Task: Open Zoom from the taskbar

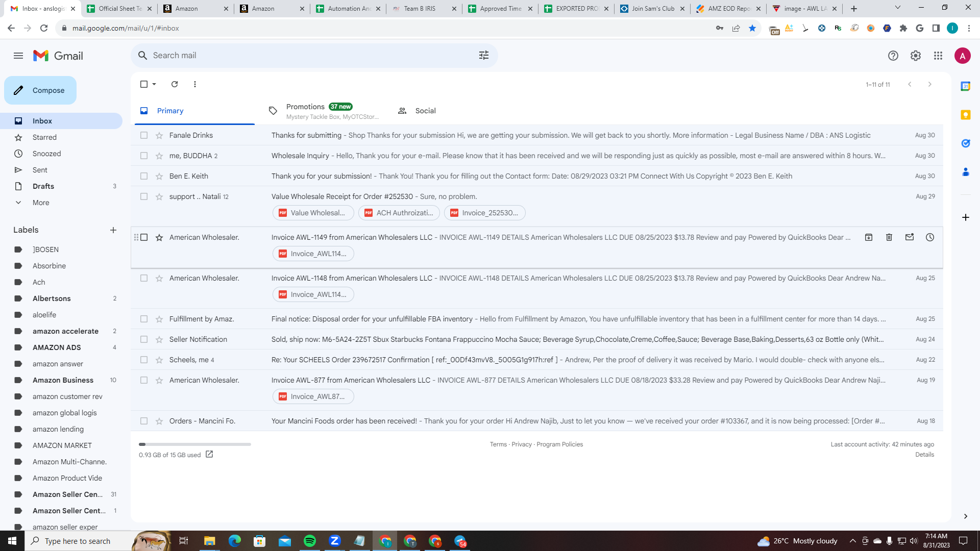Action: (x=335, y=541)
